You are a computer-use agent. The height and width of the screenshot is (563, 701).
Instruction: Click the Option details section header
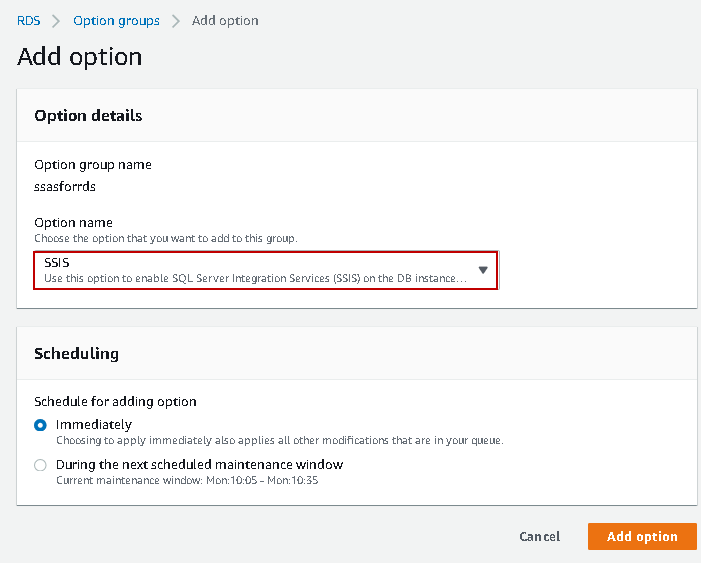coord(88,116)
